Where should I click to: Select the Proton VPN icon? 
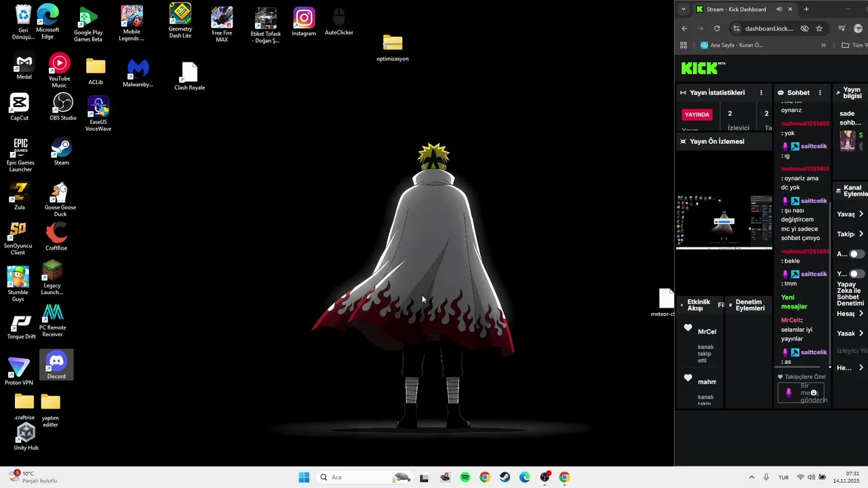18,371
